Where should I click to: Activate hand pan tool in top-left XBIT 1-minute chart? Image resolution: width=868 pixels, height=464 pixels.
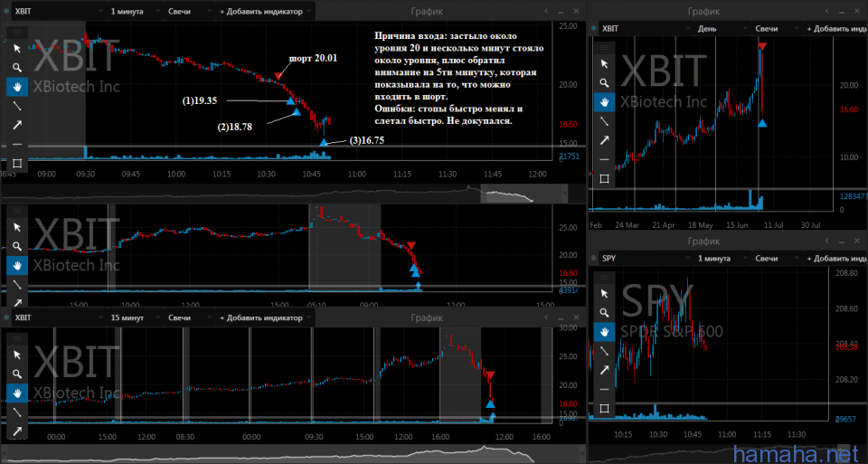tap(17, 86)
